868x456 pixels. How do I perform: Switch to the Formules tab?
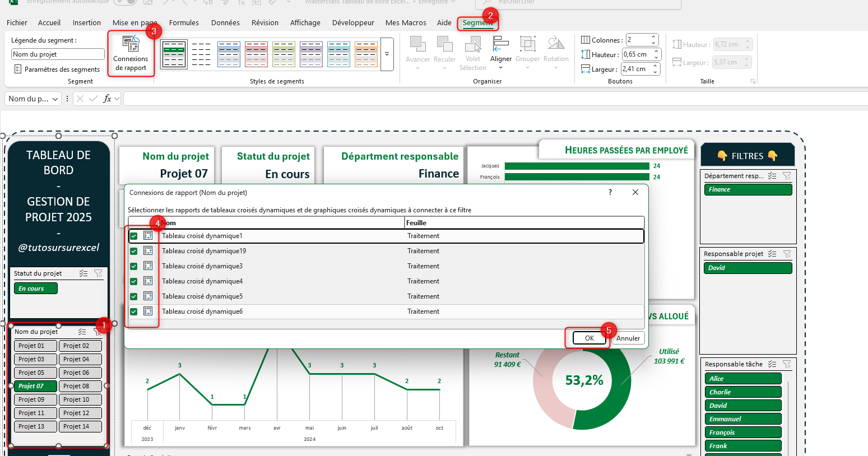(184, 23)
